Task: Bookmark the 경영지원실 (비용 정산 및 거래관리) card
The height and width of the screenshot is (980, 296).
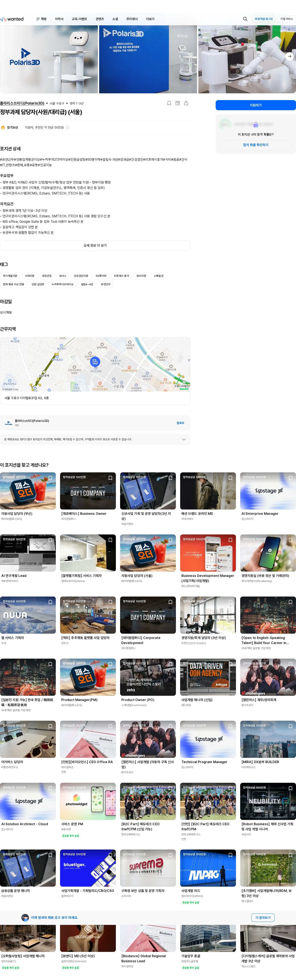Action: (290, 540)
